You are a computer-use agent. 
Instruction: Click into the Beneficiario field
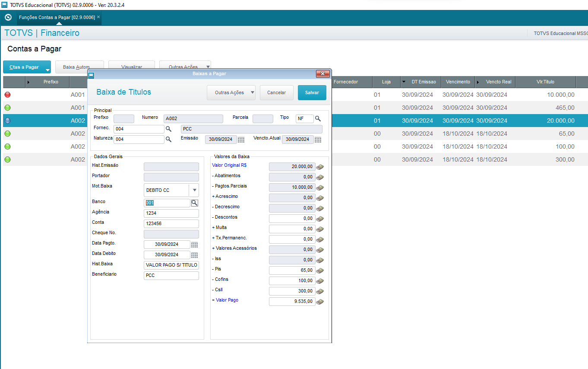point(171,276)
